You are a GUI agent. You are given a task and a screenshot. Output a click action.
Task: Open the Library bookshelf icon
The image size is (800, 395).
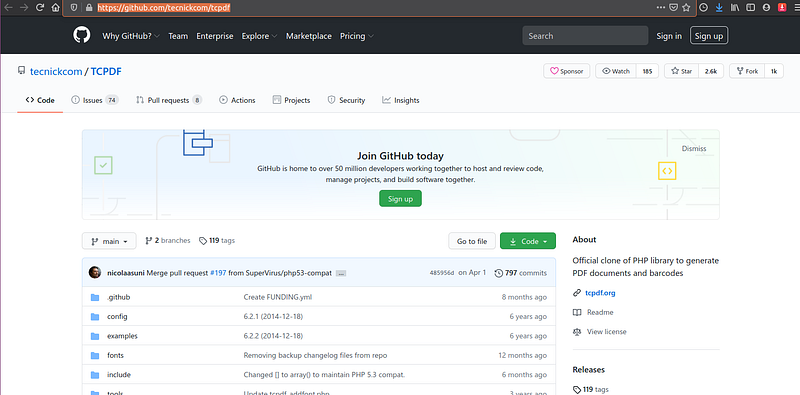(x=735, y=8)
